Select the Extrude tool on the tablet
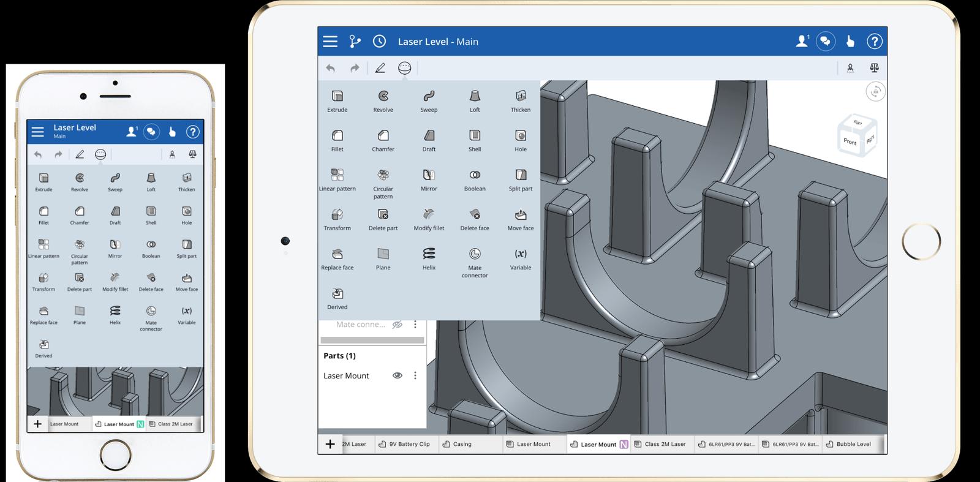 pyautogui.click(x=337, y=100)
